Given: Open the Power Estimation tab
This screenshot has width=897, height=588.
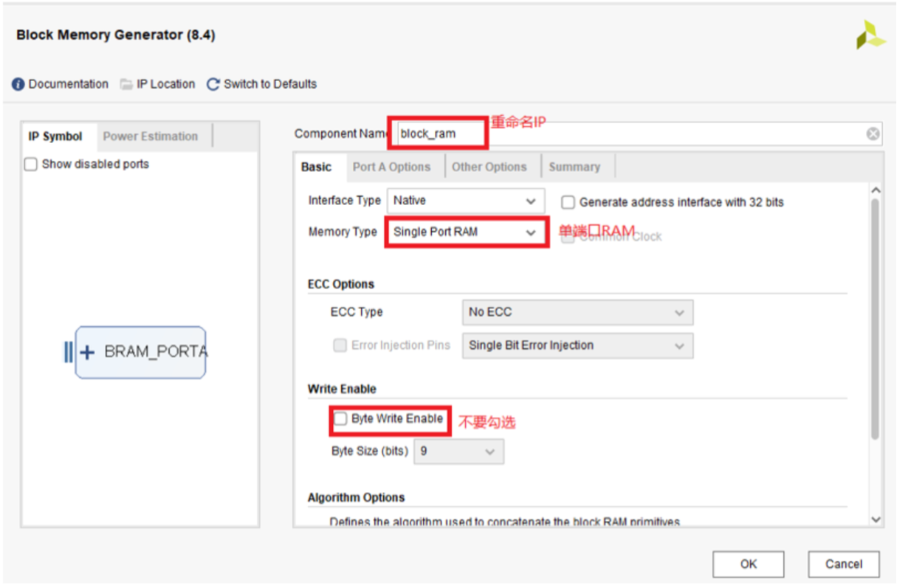Looking at the screenshot, I should (x=151, y=136).
